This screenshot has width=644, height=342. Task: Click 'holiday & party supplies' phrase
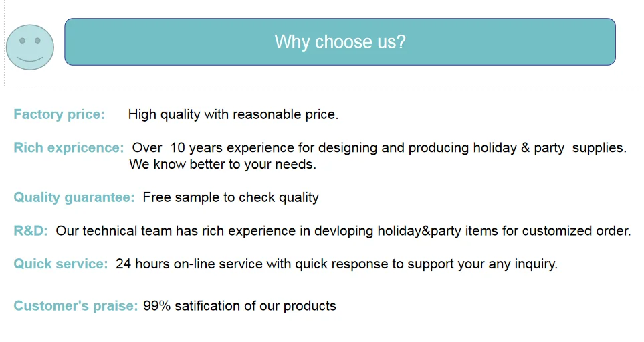(550, 147)
